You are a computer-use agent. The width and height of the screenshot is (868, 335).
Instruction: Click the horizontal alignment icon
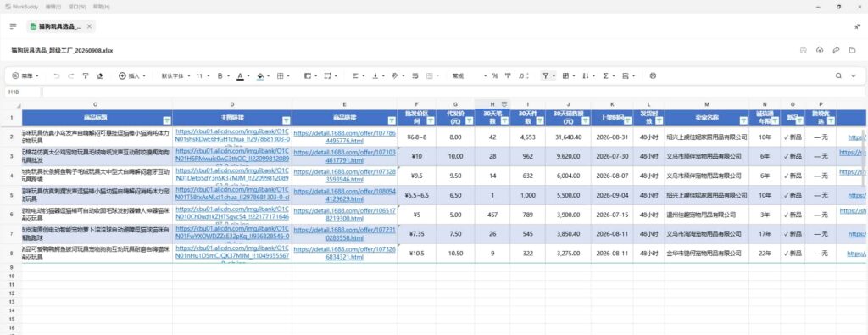(x=355, y=75)
